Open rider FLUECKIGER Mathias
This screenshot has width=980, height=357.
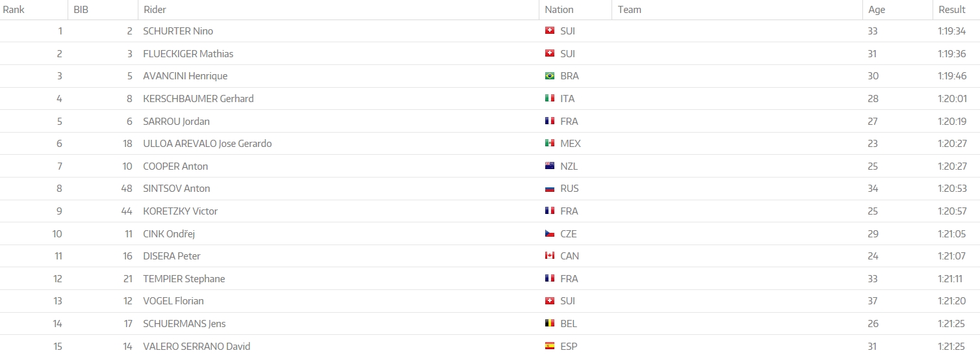pos(188,54)
